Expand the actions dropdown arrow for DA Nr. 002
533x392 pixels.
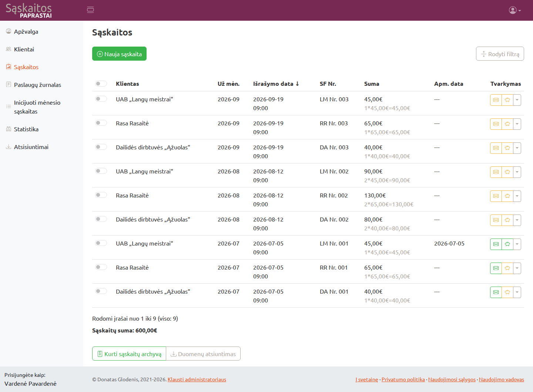pos(517,220)
